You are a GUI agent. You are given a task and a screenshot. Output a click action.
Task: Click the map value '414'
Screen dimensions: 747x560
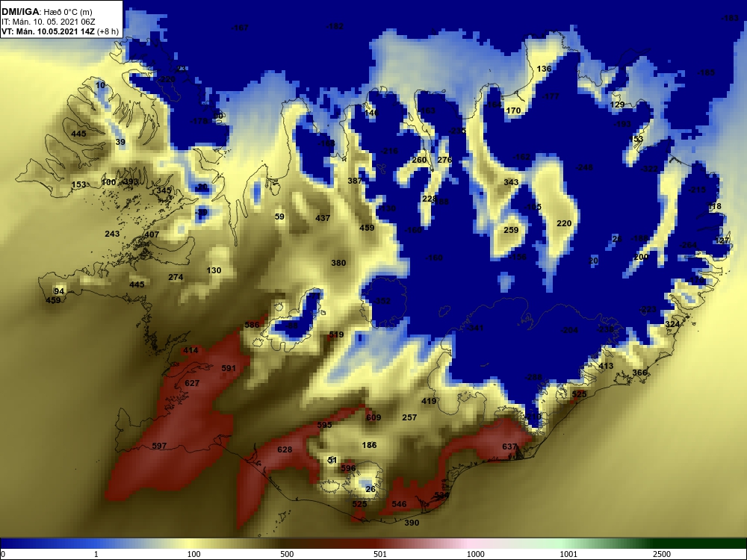coord(190,350)
